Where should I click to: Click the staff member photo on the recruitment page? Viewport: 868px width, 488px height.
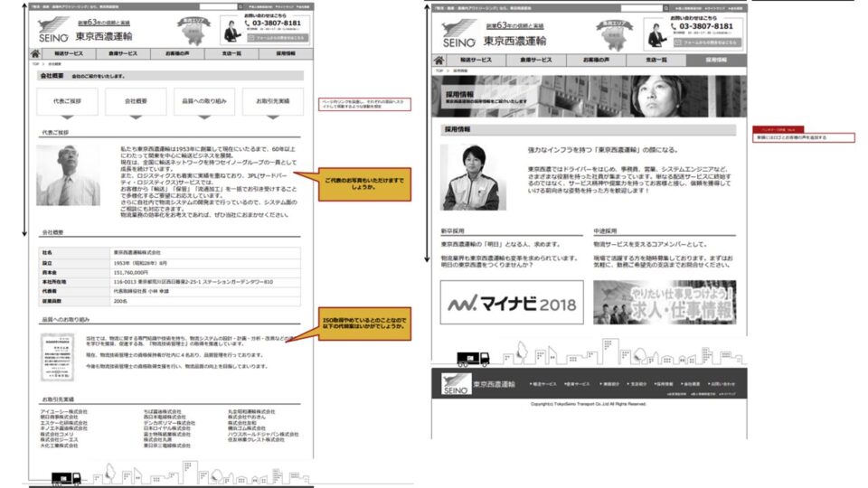tap(473, 178)
